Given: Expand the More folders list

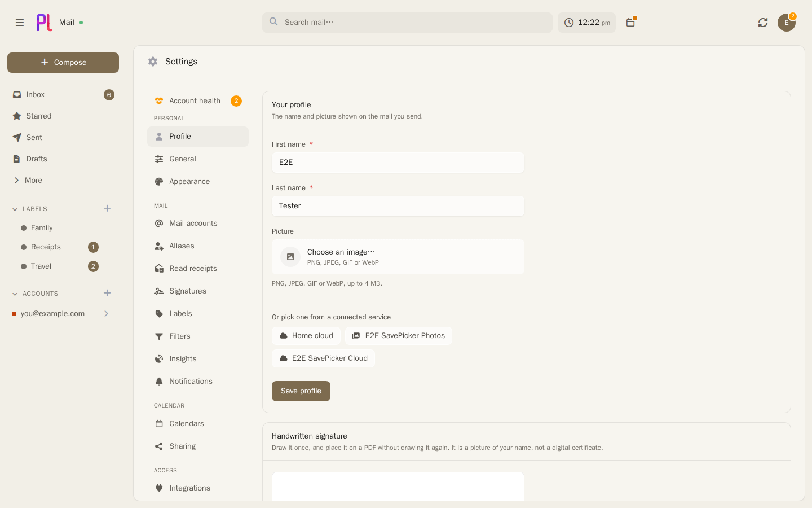Looking at the screenshot, I should pyautogui.click(x=63, y=181).
